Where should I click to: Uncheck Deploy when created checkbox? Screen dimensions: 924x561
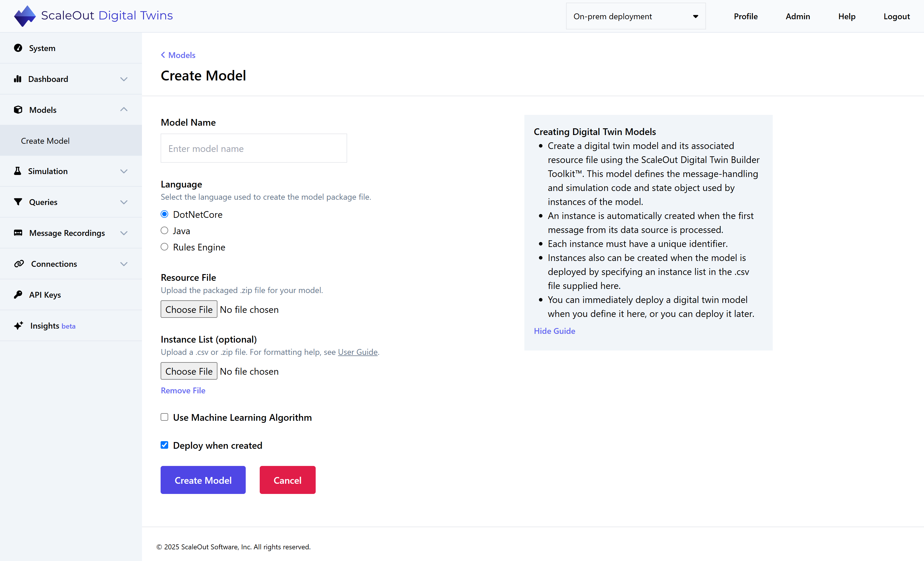(164, 445)
